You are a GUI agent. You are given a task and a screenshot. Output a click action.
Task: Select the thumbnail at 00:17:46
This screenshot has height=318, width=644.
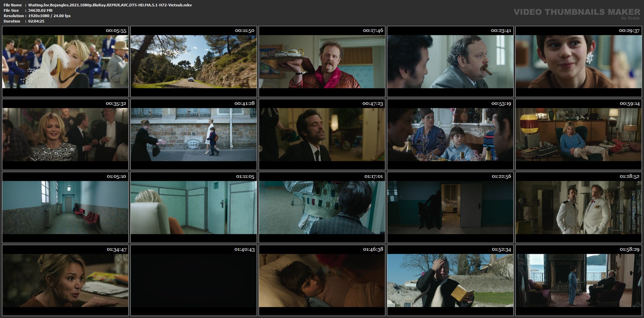pyautogui.click(x=322, y=62)
